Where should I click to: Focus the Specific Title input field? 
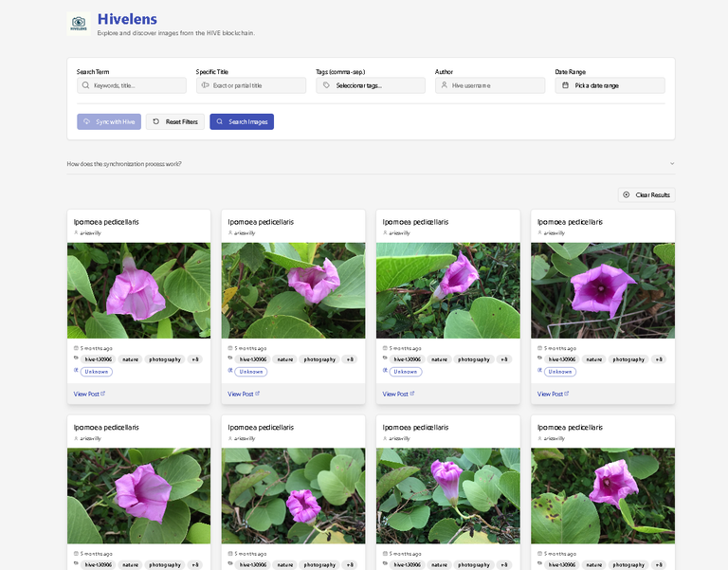[250, 85]
